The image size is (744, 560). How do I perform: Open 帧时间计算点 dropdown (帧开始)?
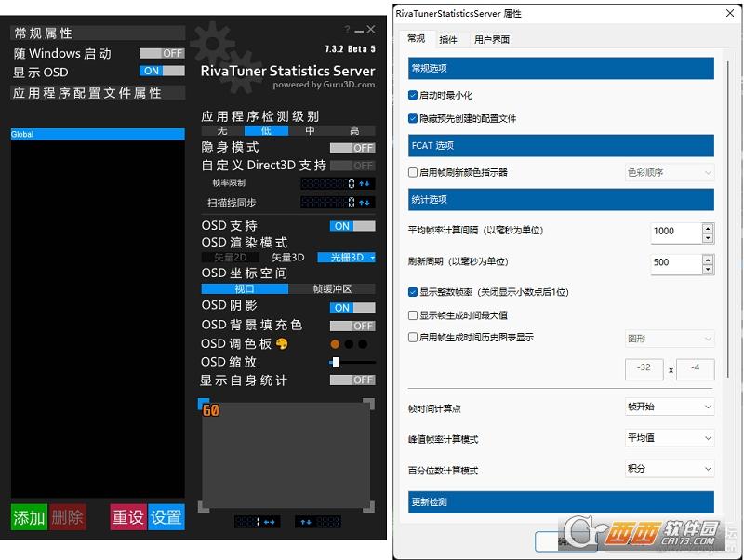[670, 407]
